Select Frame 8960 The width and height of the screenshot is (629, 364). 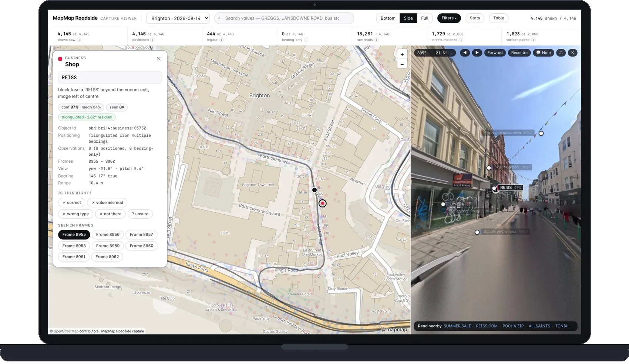pos(141,246)
